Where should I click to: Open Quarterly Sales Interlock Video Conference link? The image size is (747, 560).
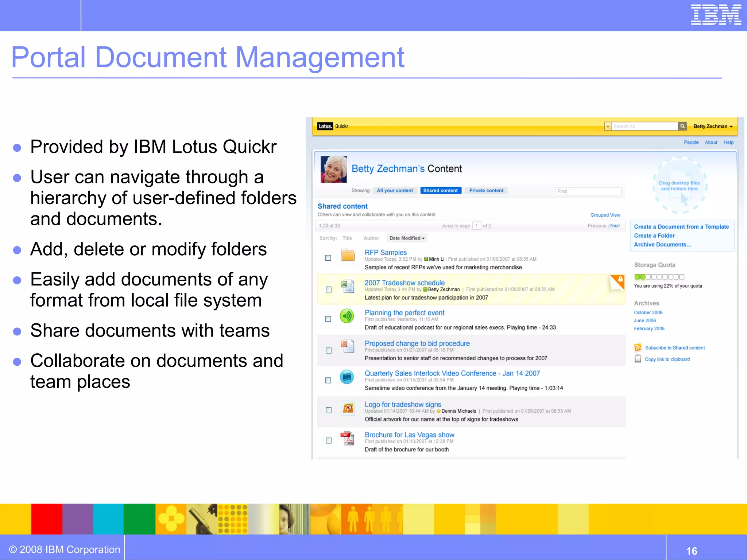(452, 373)
